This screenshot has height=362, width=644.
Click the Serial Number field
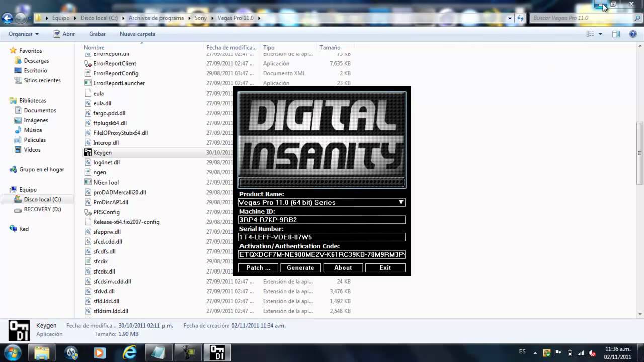point(322,237)
